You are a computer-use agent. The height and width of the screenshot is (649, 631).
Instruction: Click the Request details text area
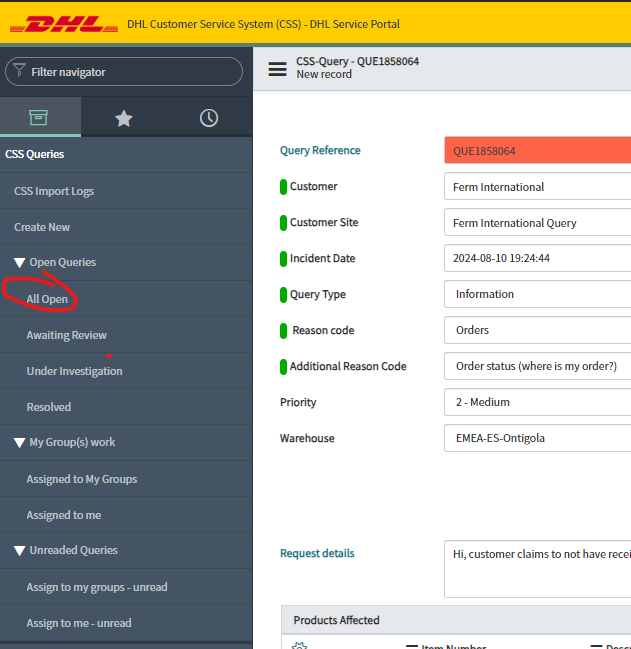[x=537, y=569]
